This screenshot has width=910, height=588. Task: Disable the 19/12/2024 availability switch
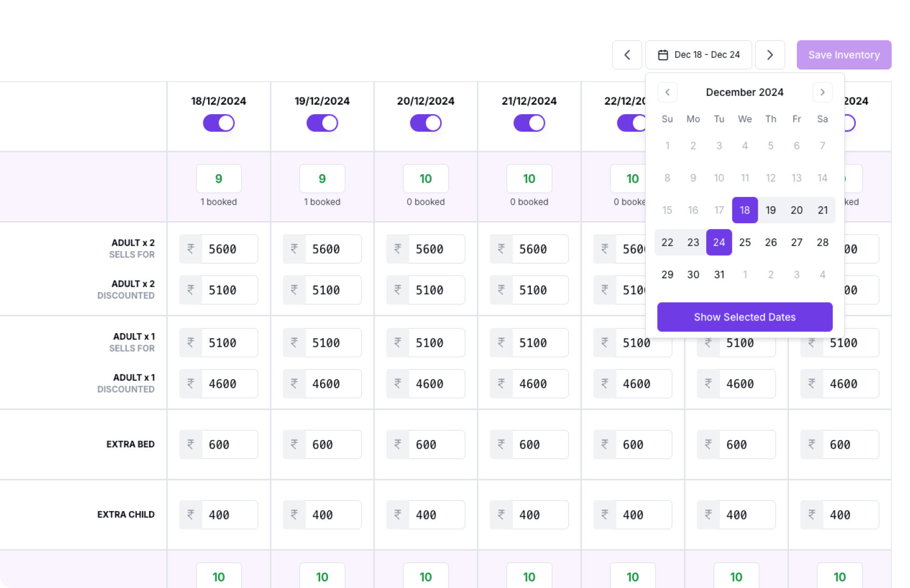[322, 123]
